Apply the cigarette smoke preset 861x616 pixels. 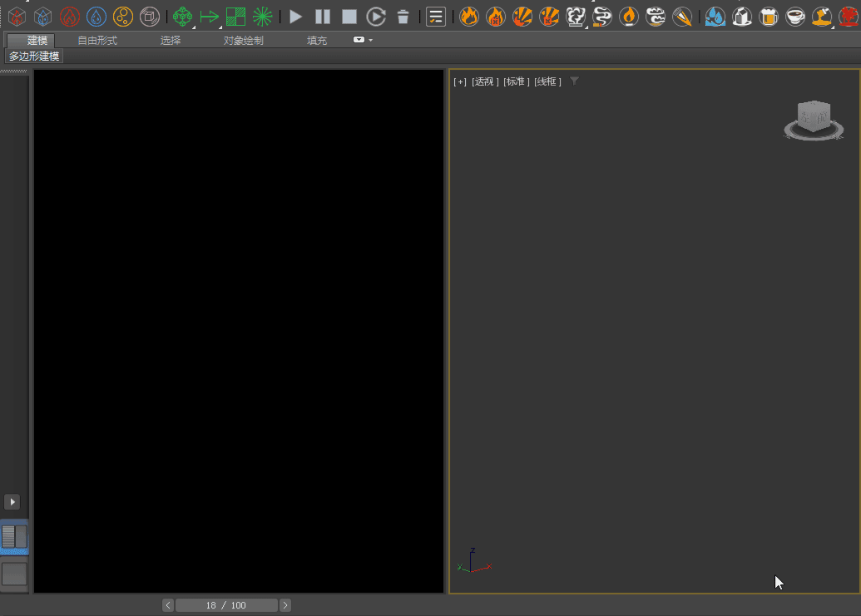click(602, 17)
